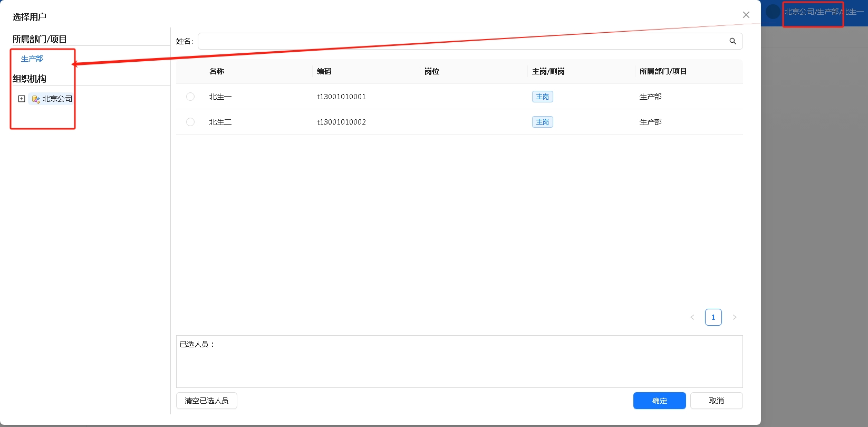The image size is (868, 427).
Task: Select page 1 in pagination
Action: (x=713, y=317)
